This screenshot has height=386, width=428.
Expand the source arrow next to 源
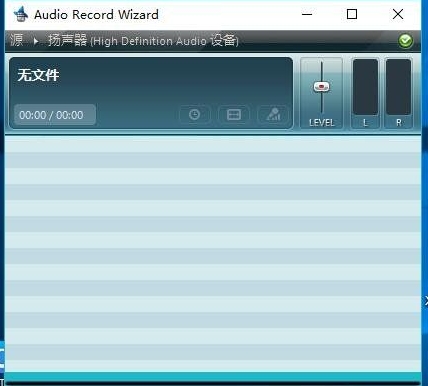coord(36,41)
